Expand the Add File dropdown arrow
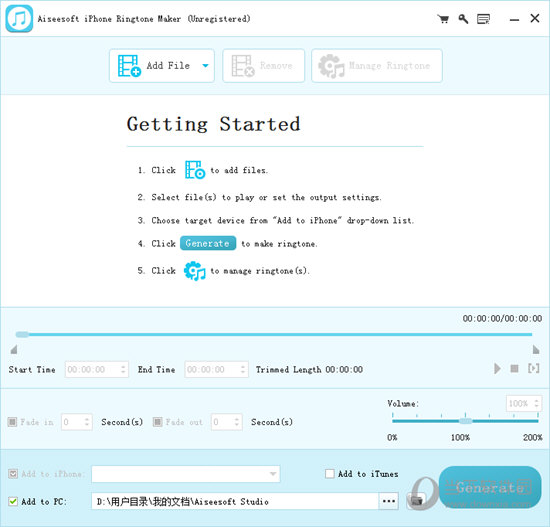550x527 pixels. pos(206,66)
